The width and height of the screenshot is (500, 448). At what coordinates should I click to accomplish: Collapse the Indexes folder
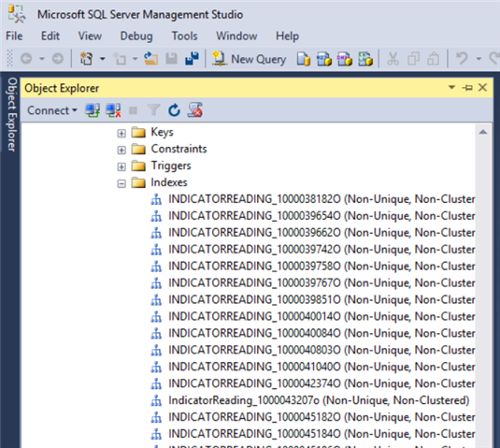click(121, 183)
